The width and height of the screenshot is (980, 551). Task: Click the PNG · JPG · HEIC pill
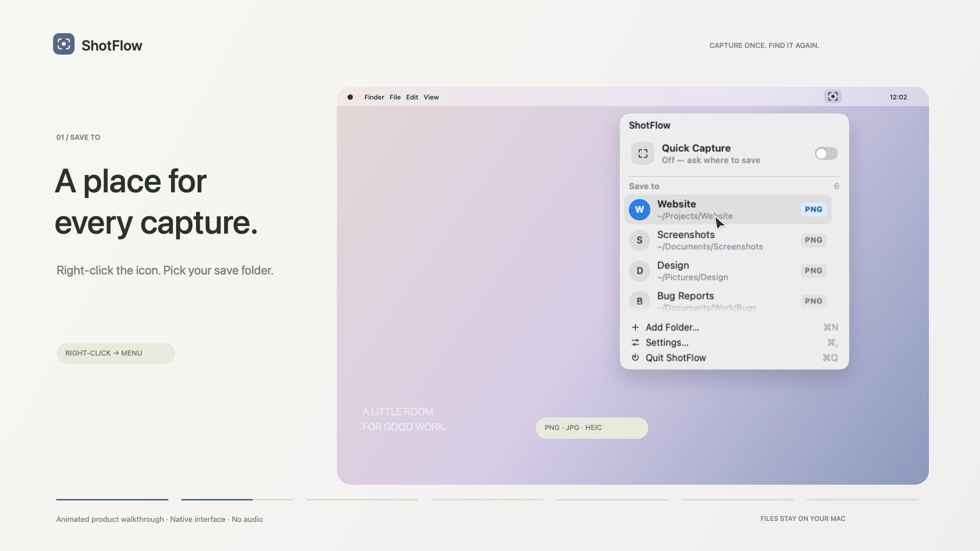point(592,428)
